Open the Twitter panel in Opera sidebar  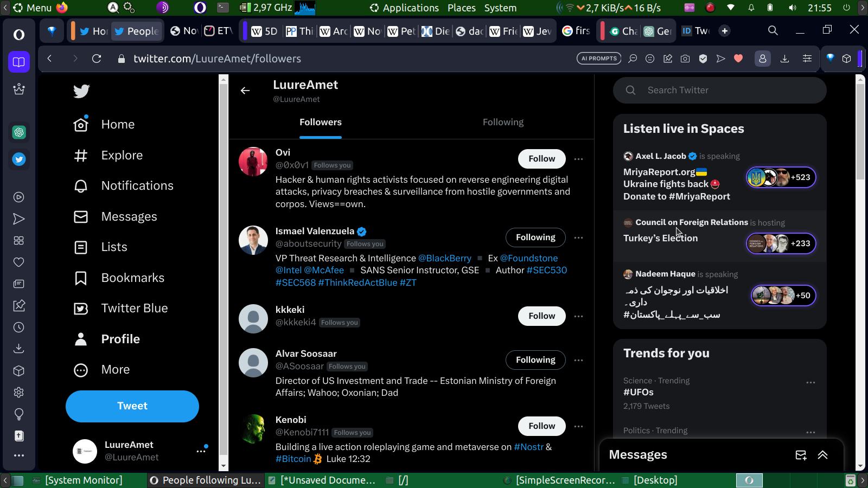tap(19, 159)
